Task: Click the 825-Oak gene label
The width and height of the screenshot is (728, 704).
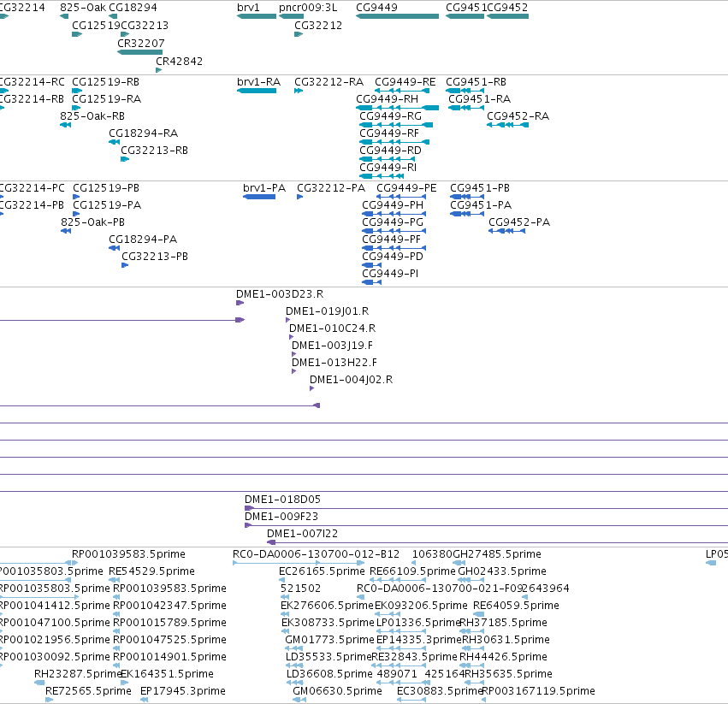Action: click(x=83, y=8)
